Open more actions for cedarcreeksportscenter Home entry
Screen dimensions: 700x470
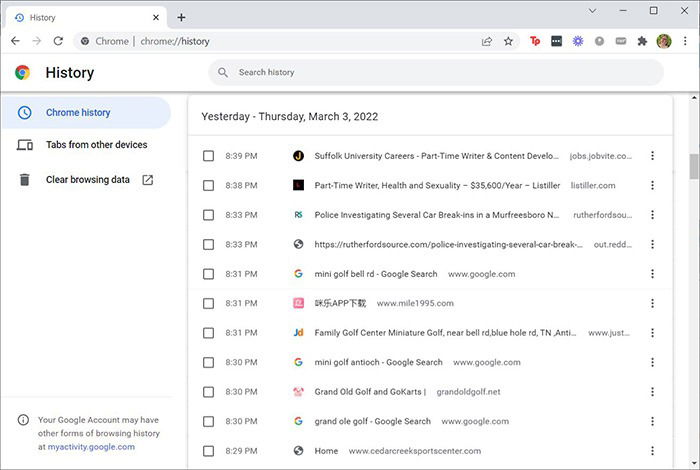point(652,451)
